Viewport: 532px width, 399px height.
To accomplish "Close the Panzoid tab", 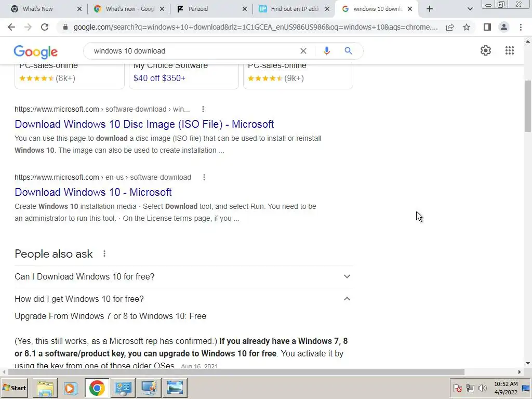I will (245, 9).
